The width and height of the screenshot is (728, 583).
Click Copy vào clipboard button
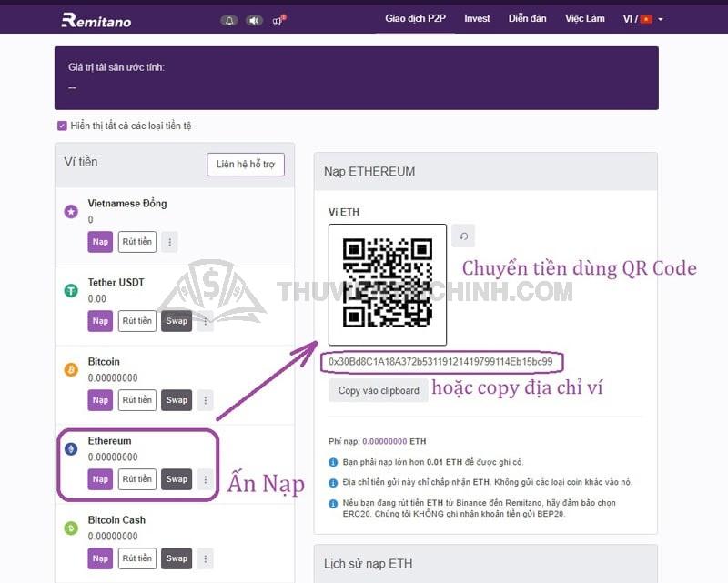(x=379, y=391)
